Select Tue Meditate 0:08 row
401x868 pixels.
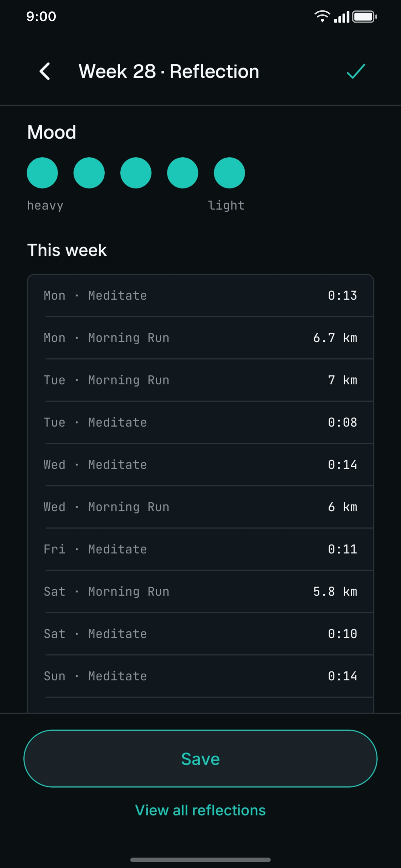point(200,423)
